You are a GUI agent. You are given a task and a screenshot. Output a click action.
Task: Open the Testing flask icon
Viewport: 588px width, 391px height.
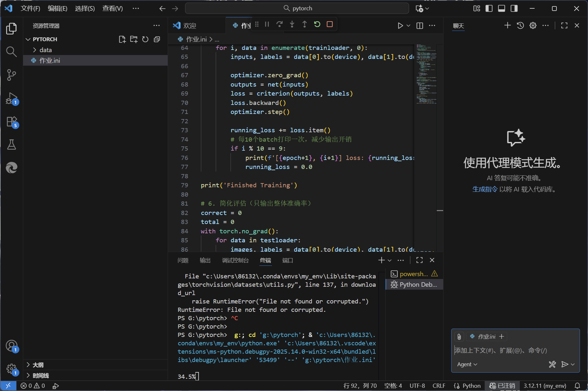(x=12, y=144)
